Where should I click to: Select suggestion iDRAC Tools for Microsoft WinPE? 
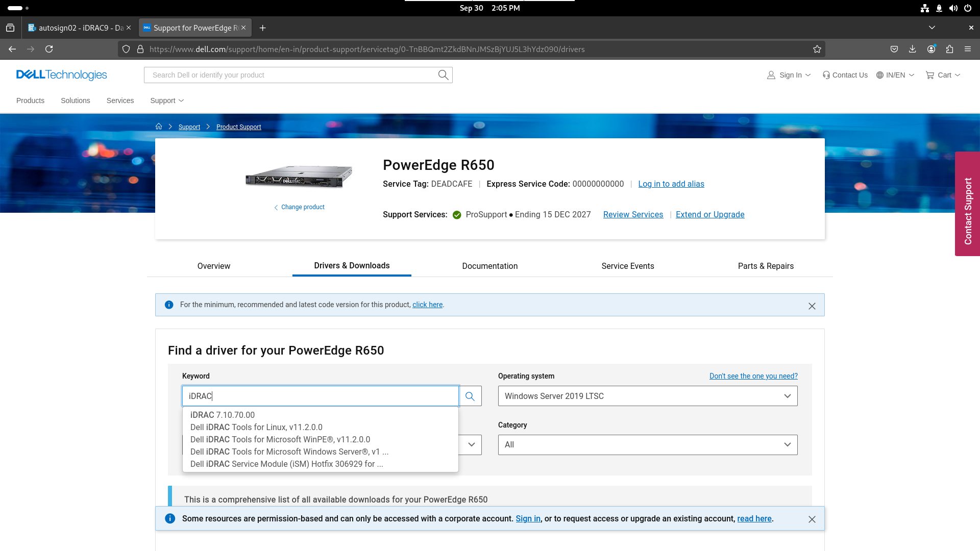coord(321,439)
